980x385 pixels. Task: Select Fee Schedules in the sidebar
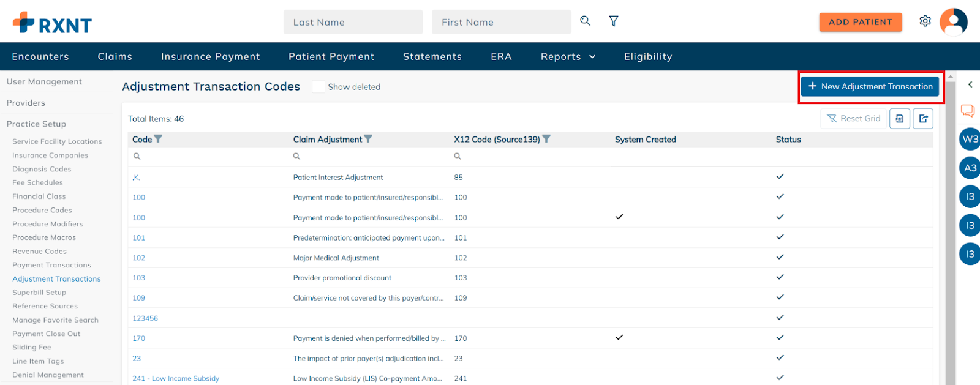(x=37, y=182)
